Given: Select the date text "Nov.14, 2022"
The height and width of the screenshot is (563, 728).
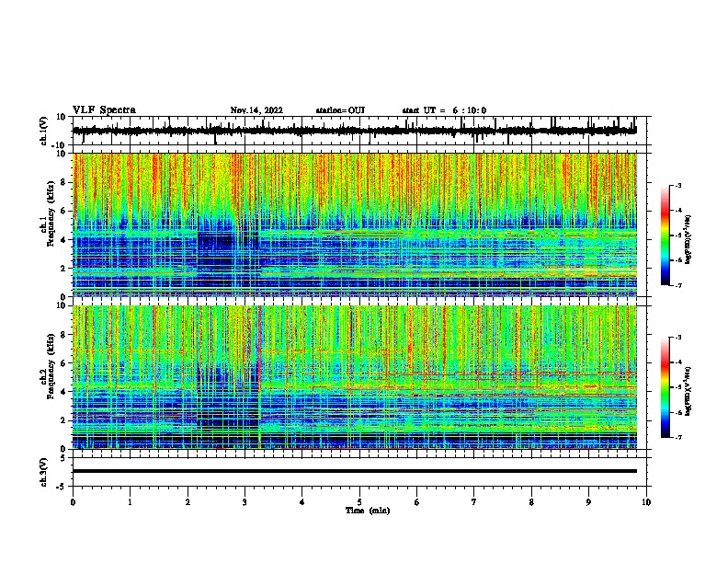Looking at the screenshot, I should pos(256,110).
